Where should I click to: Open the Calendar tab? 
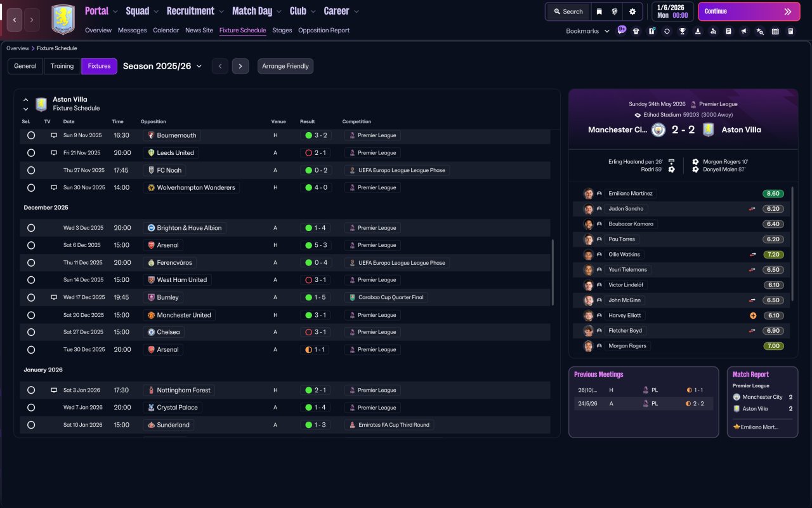pos(166,30)
